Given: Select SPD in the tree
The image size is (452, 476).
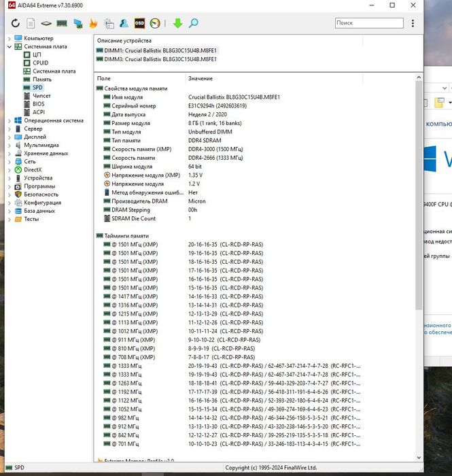Looking at the screenshot, I should coord(37,88).
